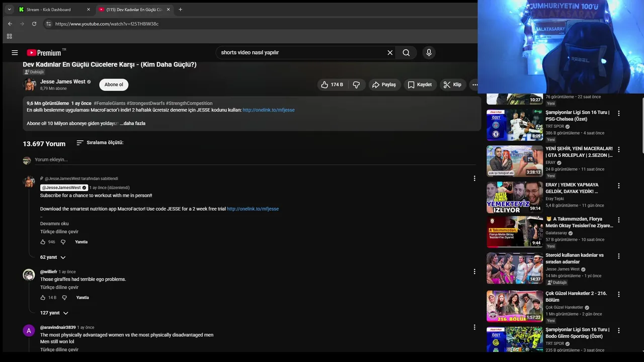Image resolution: width=644 pixels, height=362 pixels.
Task: Select the Dev Kadınlar YouTube tab
Action: tap(134, 10)
